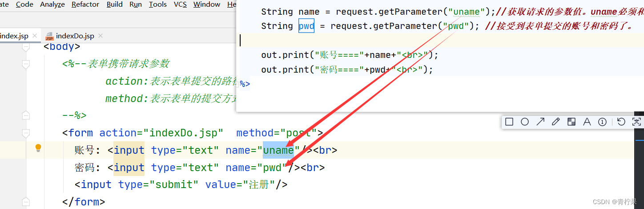Select the rectangle annotation tool
This screenshot has height=209, width=644.
point(509,122)
